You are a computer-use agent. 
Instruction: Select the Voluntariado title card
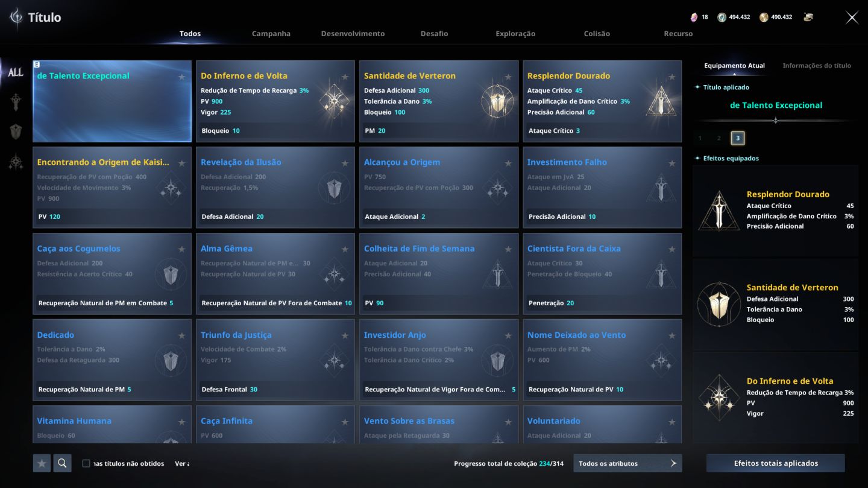(602, 425)
